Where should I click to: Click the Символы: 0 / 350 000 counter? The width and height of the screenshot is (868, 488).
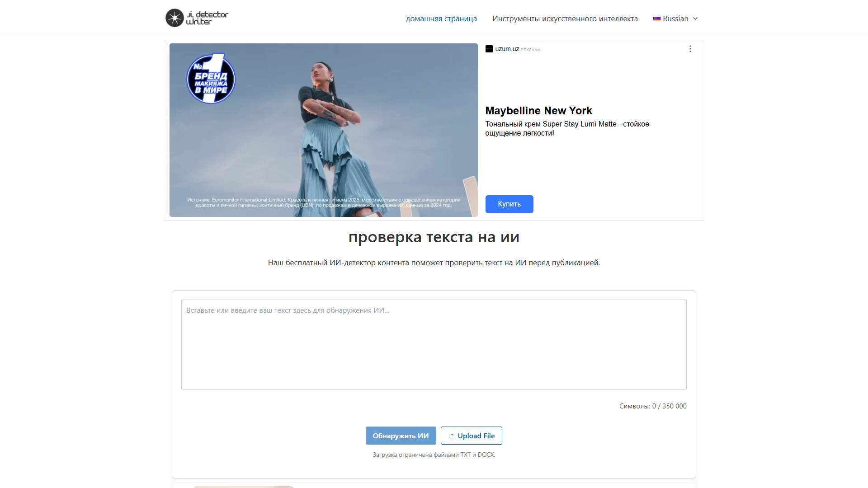[653, 406]
